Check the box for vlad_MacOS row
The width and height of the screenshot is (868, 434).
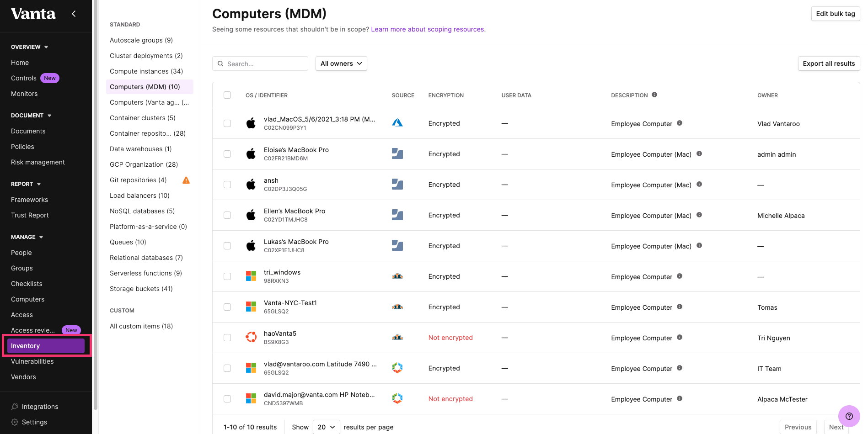227,123
